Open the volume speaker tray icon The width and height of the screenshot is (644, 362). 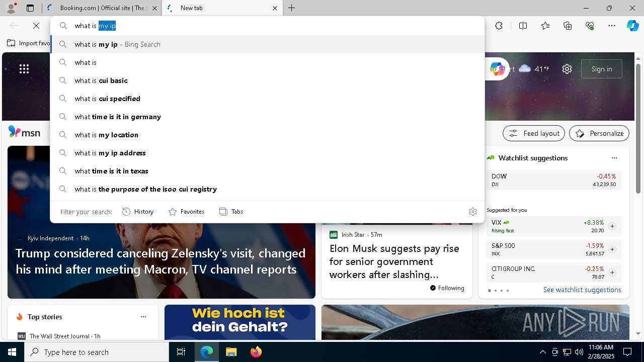(579, 352)
